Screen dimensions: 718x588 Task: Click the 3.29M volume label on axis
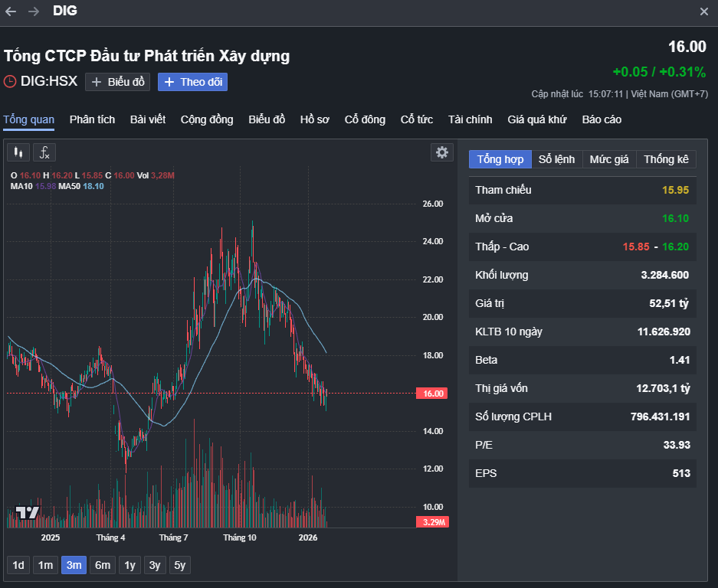(x=433, y=522)
